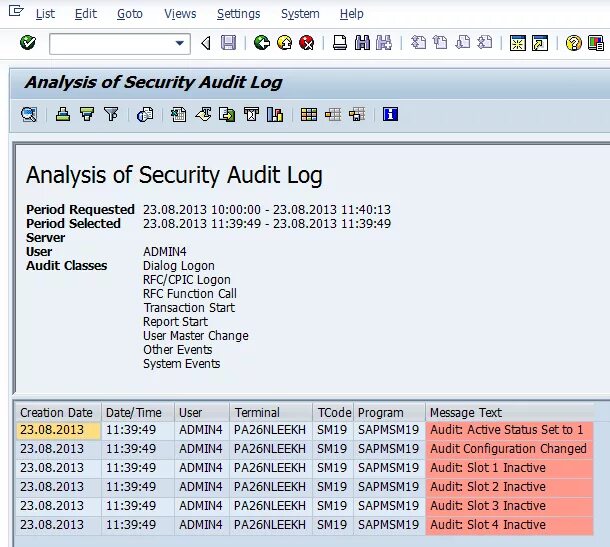
Task: Open the Print Preview icon
Action: [x=145, y=115]
